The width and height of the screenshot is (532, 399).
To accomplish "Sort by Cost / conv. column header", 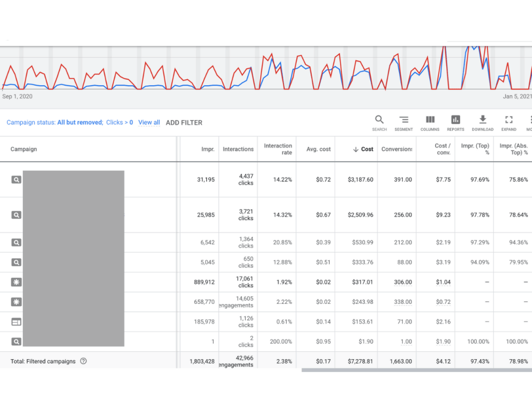I will pyautogui.click(x=443, y=149).
